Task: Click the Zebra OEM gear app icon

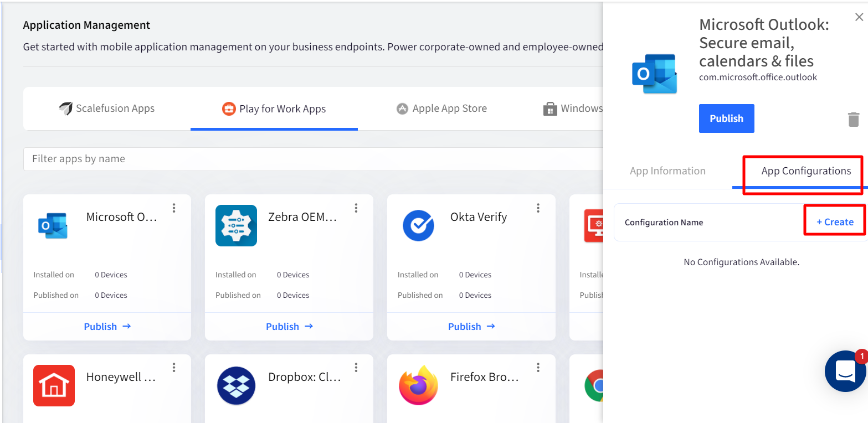Action: pos(236,225)
